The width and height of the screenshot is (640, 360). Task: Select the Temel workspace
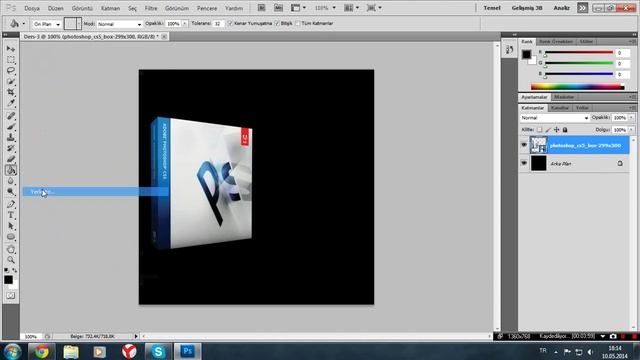(492, 8)
